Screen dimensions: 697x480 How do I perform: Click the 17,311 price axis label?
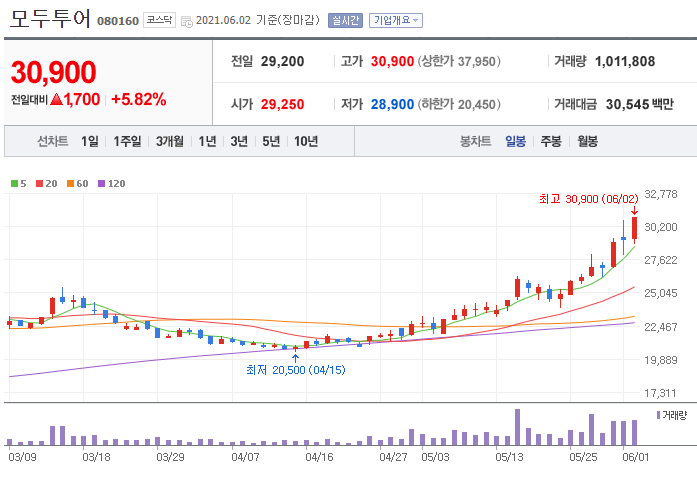(x=661, y=393)
